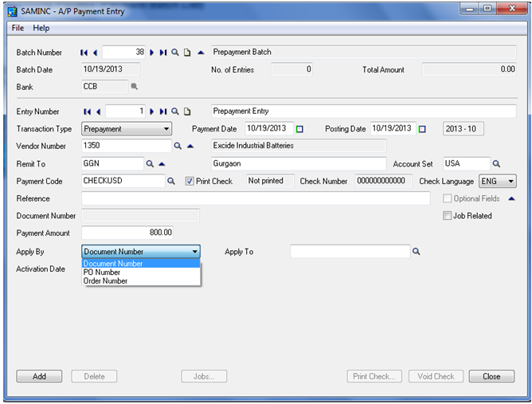Viewport: 532px width, 404px height.
Task: Open the Bank finder magnifier
Action: click(x=135, y=87)
